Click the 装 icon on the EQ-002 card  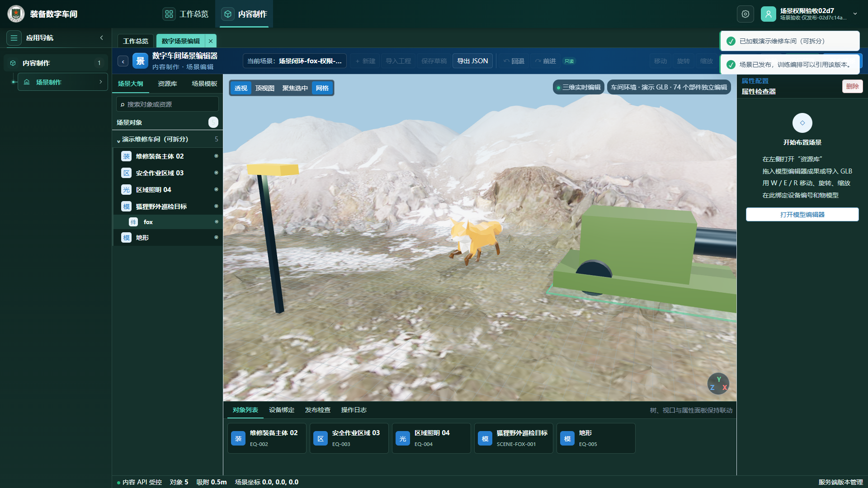[238, 439]
